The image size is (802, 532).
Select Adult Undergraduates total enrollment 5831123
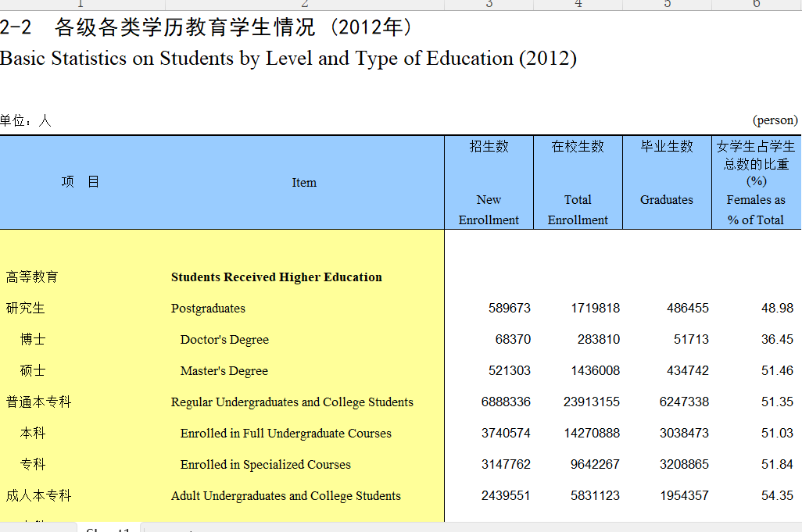(x=596, y=495)
